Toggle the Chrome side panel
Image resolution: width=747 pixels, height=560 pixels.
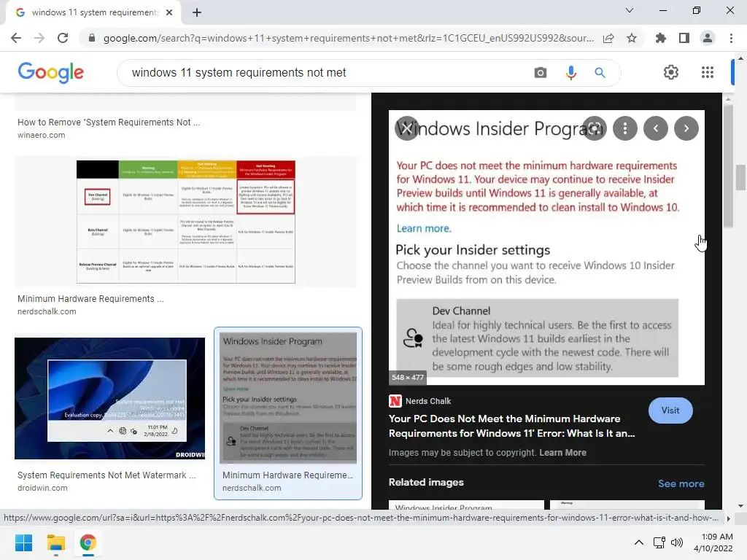(684, 38)
